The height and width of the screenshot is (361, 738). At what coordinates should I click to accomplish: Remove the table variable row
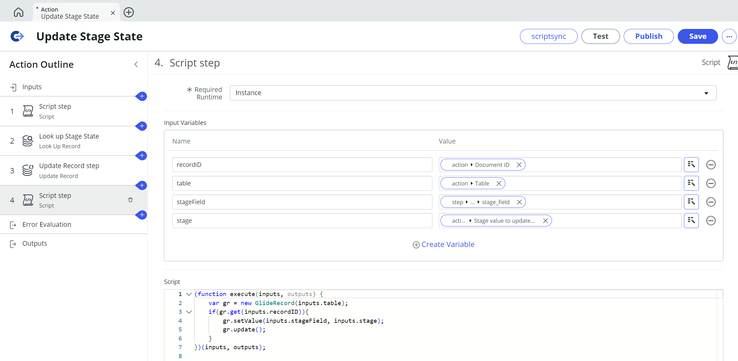pyautogui.click(x=711, y=183)
